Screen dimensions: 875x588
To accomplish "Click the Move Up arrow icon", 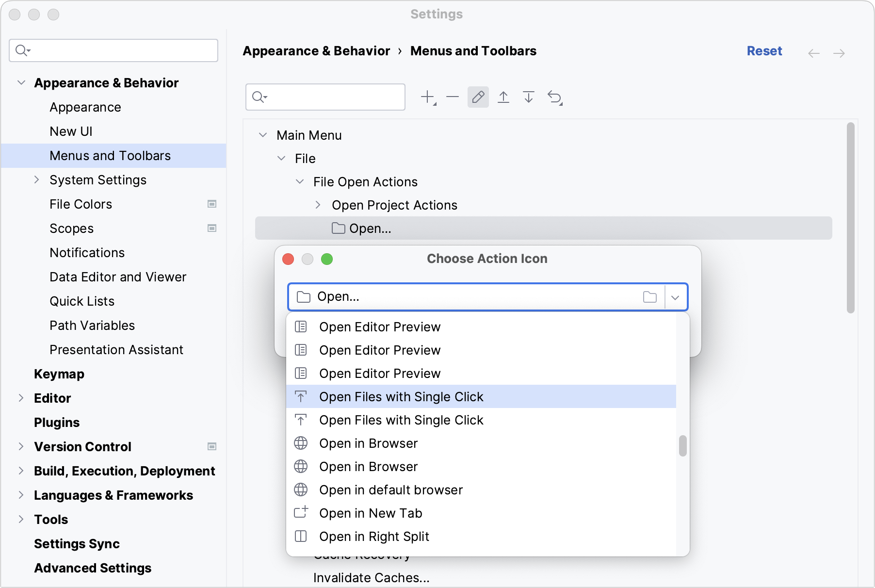I will [503, 97].
